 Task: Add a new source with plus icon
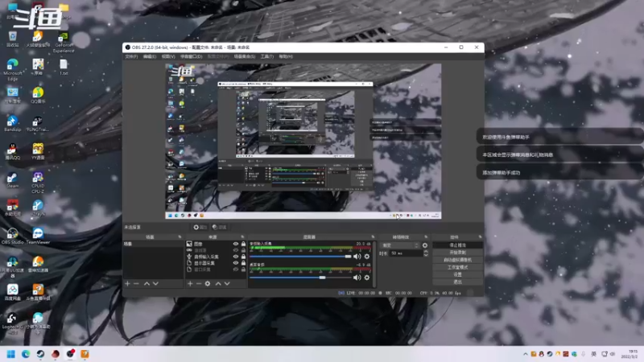pyautogui.click(x=190, y=284)
